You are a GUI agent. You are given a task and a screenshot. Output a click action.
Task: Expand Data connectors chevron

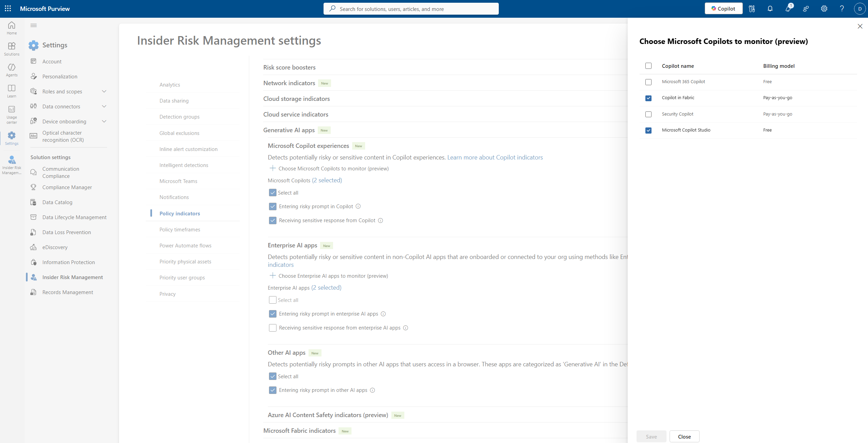click(x=104, y=106)
